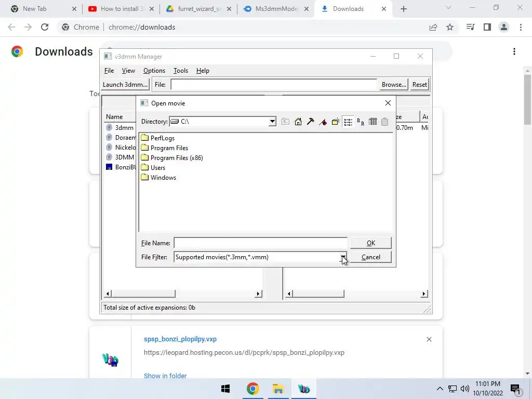This screenshot has height=399, width=532.
Task: Click Chrome's back arrow
Action: [x=11, y=27]
